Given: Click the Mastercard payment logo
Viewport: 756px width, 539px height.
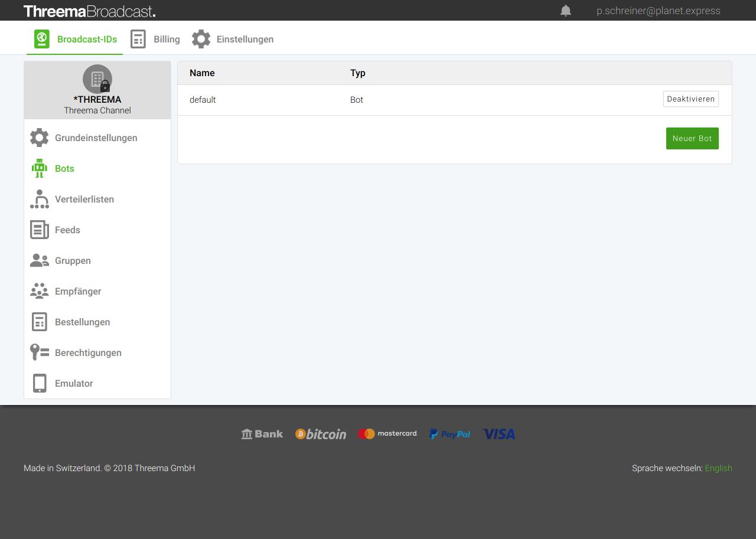Looking at the screenshot, I should 387,434.
